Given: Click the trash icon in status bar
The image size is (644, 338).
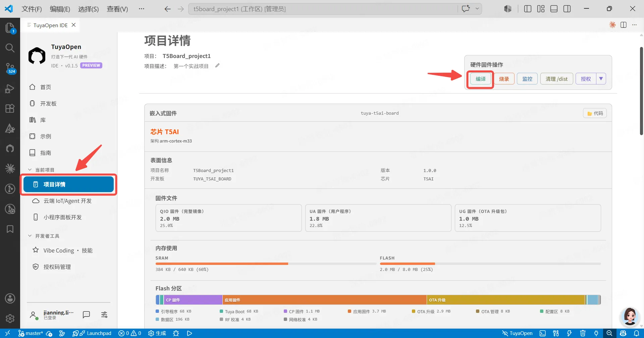Looking at the screenshot, I should (x=583, y=333).
